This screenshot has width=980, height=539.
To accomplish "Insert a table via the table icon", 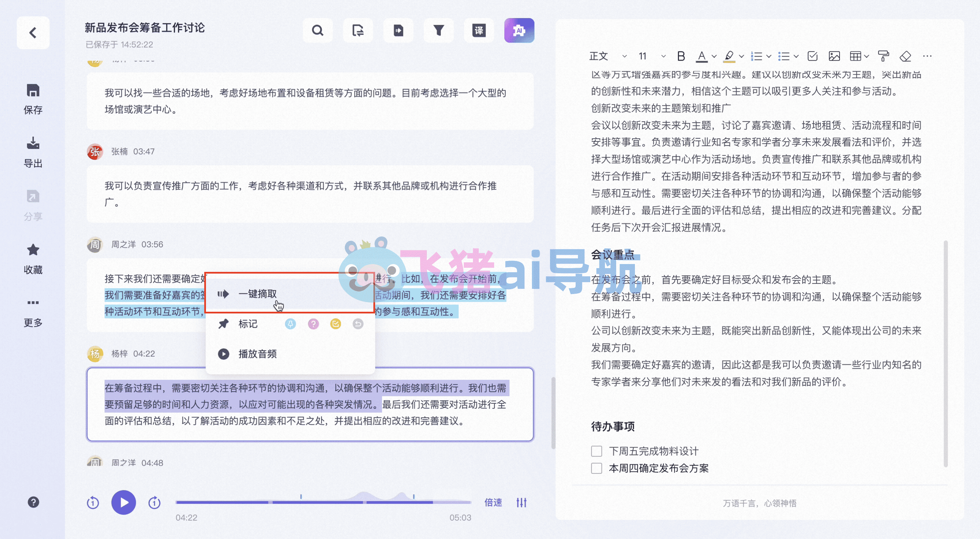I will click(x=855, y=56).
